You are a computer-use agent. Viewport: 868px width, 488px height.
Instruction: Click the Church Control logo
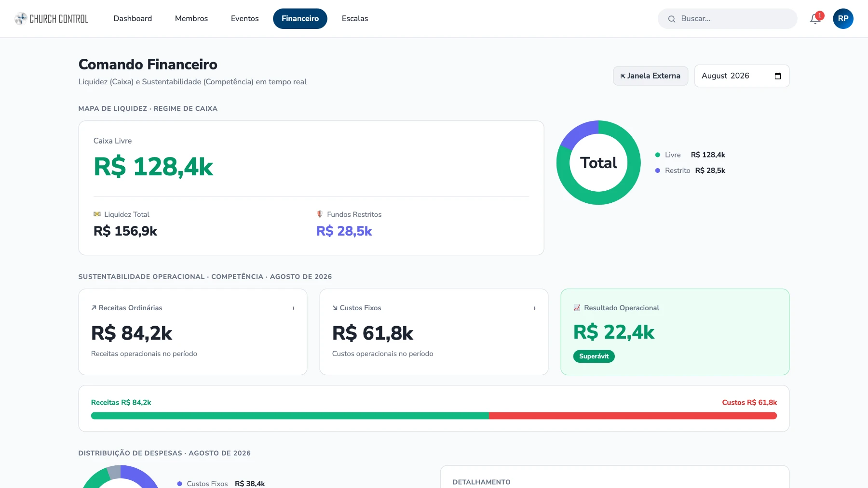coord(52,19)
